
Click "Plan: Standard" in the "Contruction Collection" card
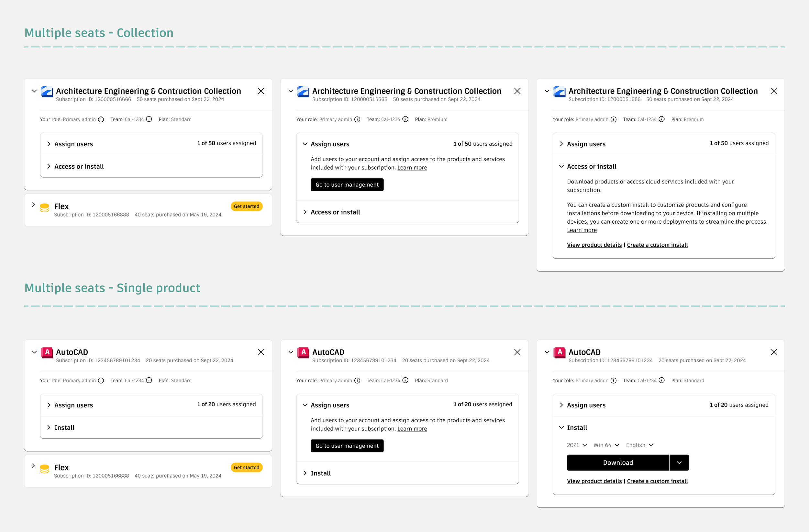(175, 119)
